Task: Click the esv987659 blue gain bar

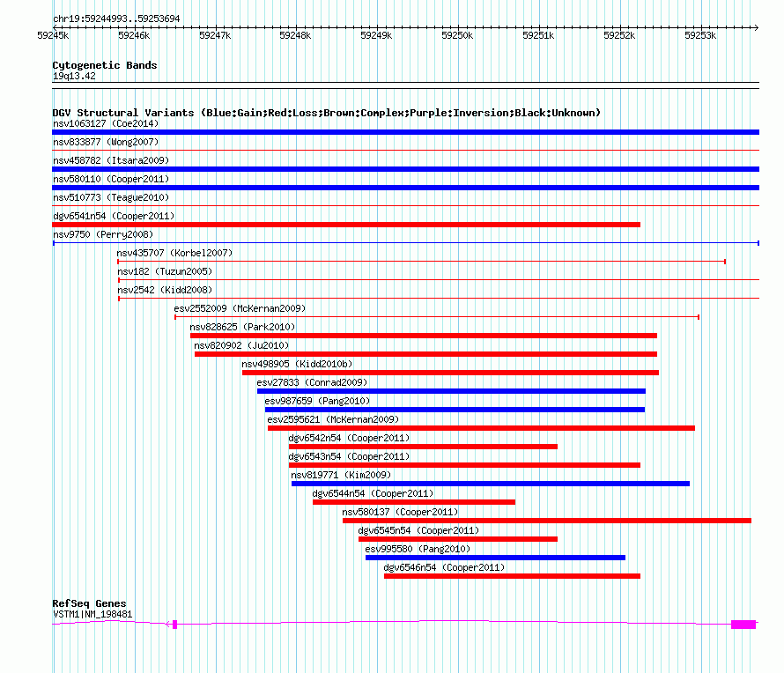Action: click(455, 410)
